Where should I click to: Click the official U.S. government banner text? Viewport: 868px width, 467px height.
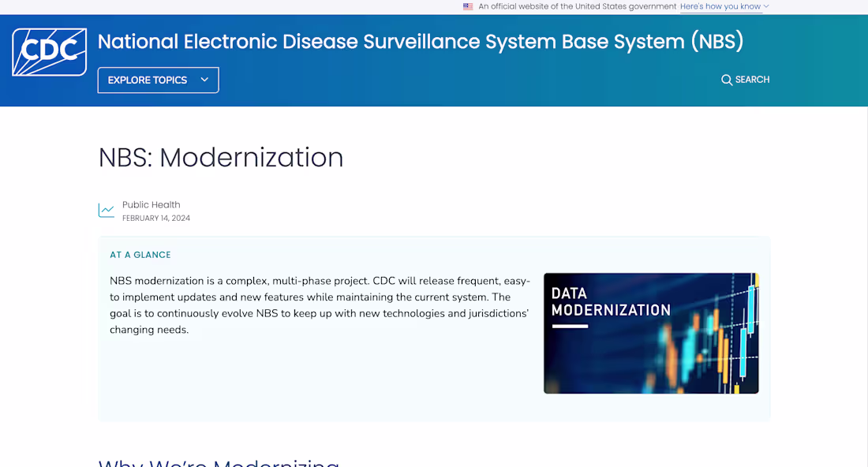tap(576, 6)
